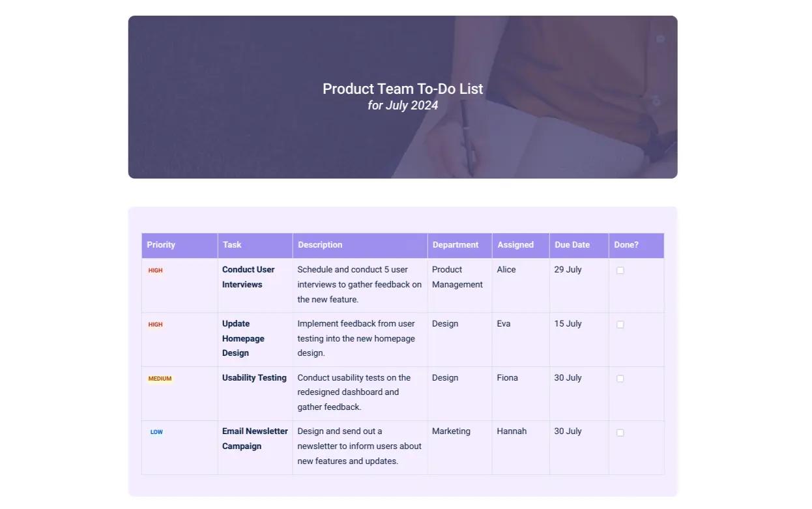812x509 pixels.
Task: Click the Due Date column header
Action: (572, 245)
